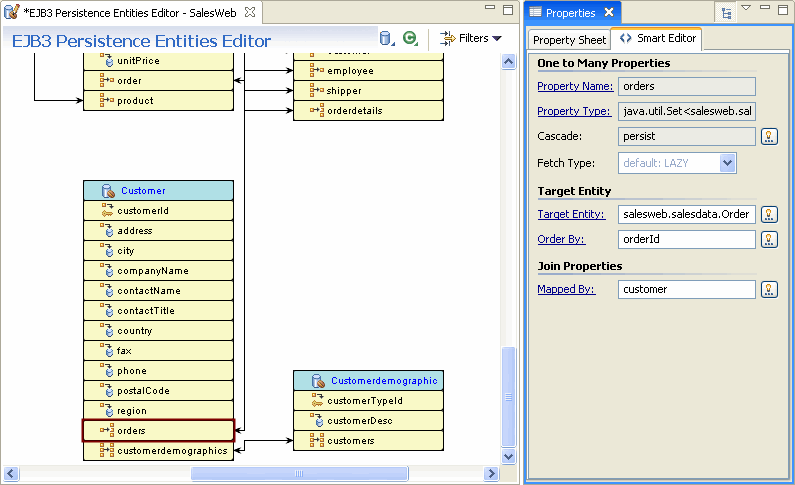Select the postalCode property row
Viewport: 795px width, 485px height.
click(158, 391)
